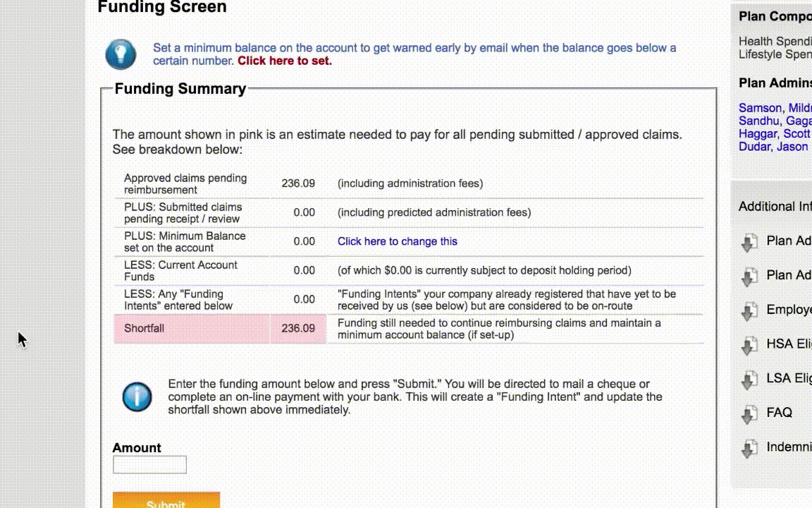The image size is (812, 508).
Task: Click the blue info icon
Action: (137, 397)
